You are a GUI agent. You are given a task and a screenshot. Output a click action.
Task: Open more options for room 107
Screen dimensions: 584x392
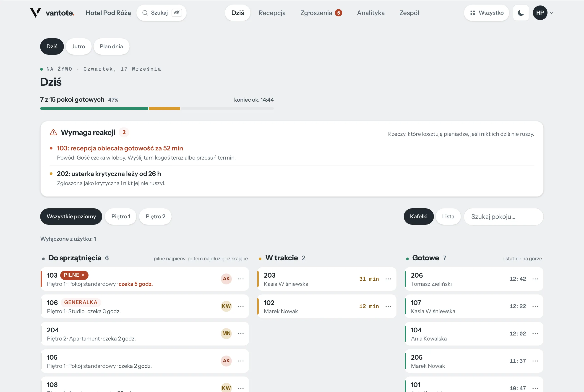(x=535, y=306)
